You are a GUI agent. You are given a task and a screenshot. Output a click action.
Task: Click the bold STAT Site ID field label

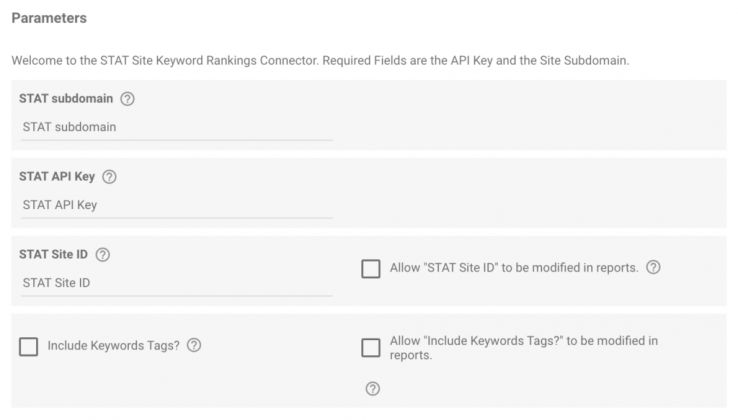coord(53,254)
